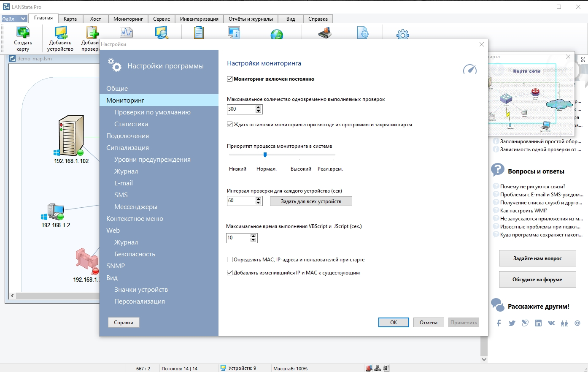Open the Хост ribbon tab
Image resolution: width=588 pixels, height=372 pixels.
(96, 19)
